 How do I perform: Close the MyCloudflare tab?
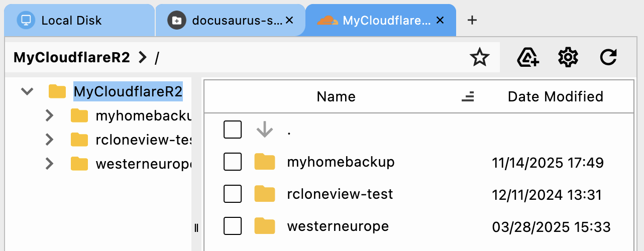(x=440, y=21)
